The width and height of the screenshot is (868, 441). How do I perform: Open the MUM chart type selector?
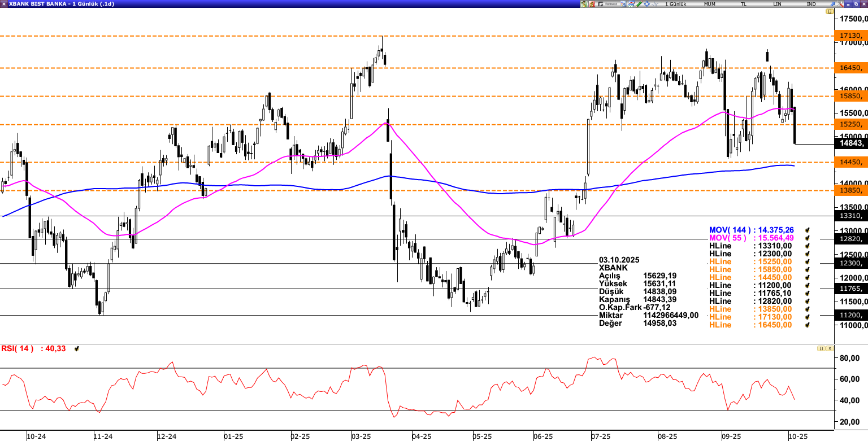click(x=709, y=4)
